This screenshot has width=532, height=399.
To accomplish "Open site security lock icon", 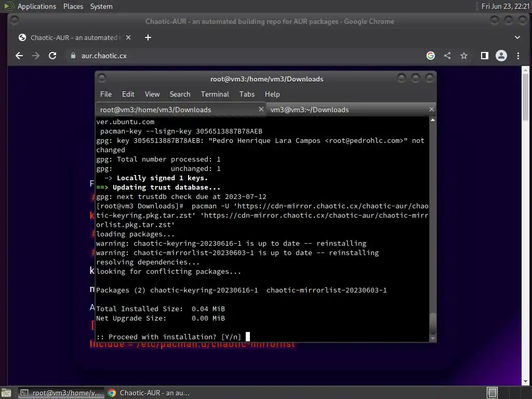I will (73, 56).
